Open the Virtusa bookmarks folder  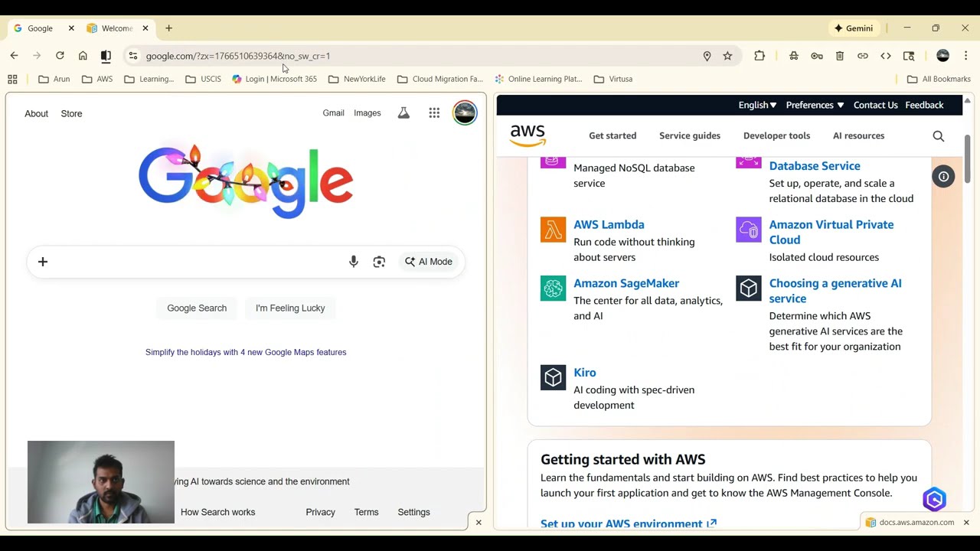tap(613, 79)
